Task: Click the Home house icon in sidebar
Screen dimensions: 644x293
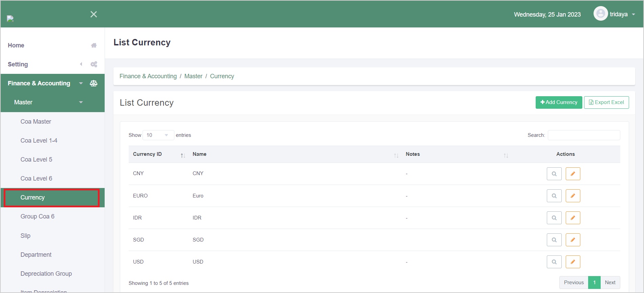Action: point(94,45)
